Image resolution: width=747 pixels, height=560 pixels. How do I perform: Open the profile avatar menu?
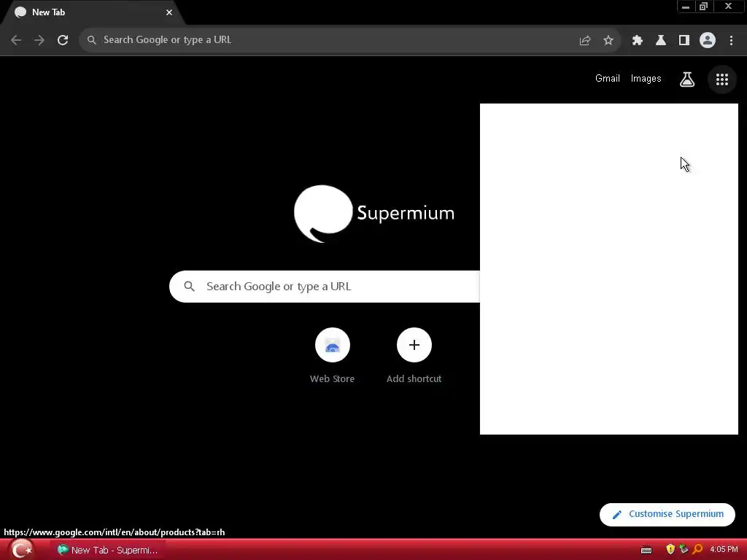tap(707, 41)
